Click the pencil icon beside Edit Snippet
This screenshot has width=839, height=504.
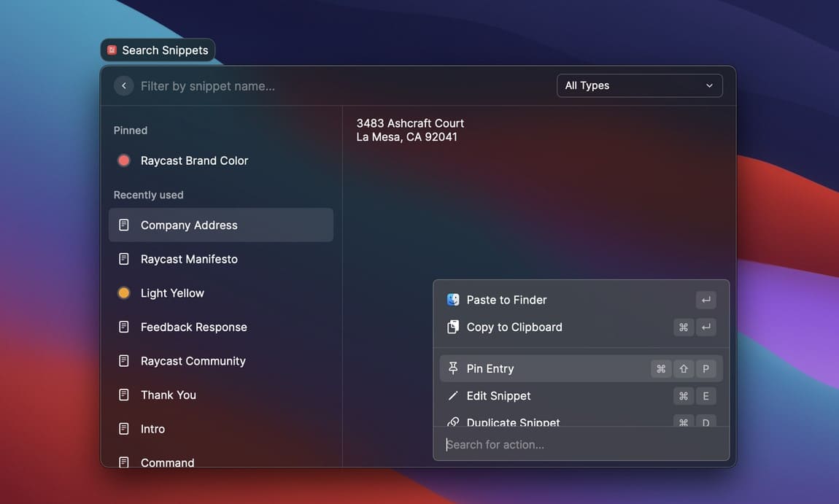(453, 396)
